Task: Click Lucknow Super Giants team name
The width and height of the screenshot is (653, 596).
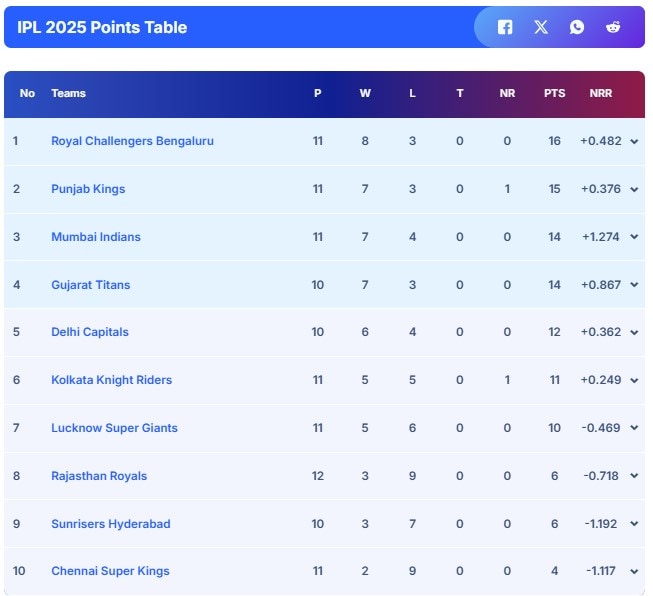Action: pos(114,428)
